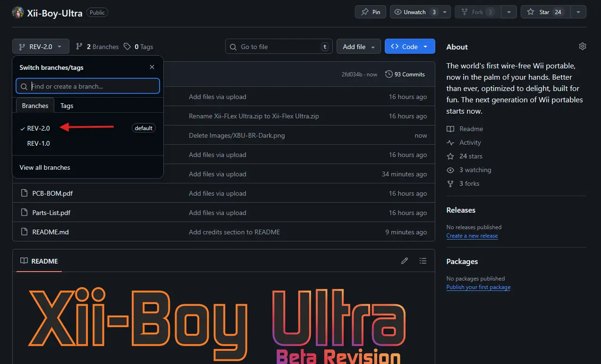The width and height of the screenshot is (601, 364).
Task: Open the 2fd034b commit hash
Action: click(x=352, y=74)
